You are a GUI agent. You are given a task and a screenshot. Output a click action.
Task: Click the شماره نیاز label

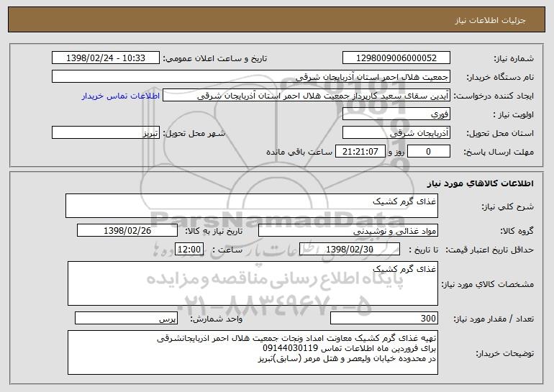click(514, 59)
